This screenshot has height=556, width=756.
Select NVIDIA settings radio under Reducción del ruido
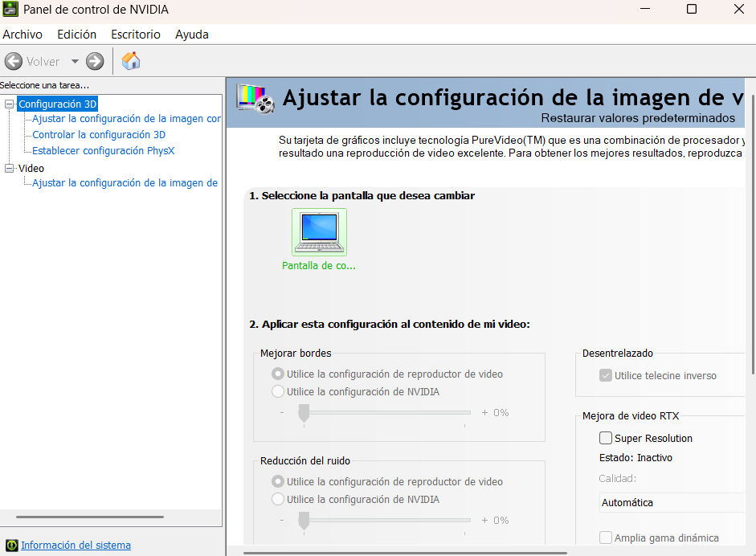coord(278,499)
